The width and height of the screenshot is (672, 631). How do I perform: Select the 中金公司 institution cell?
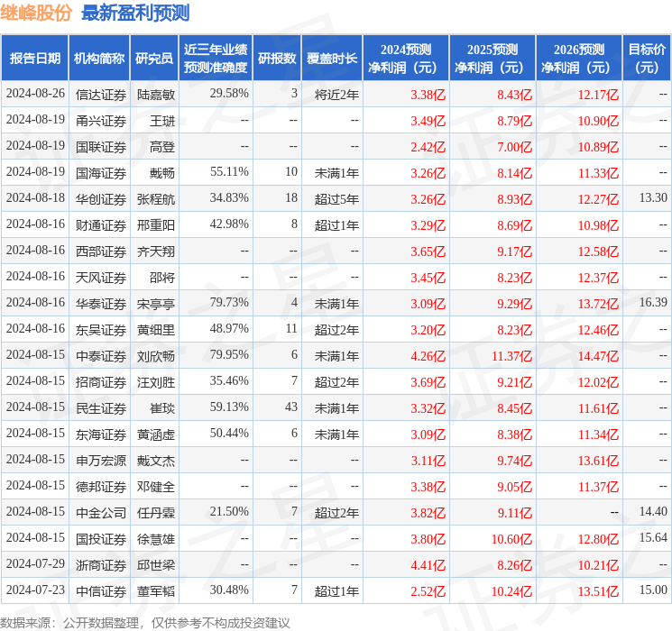(x=101, y=513)
